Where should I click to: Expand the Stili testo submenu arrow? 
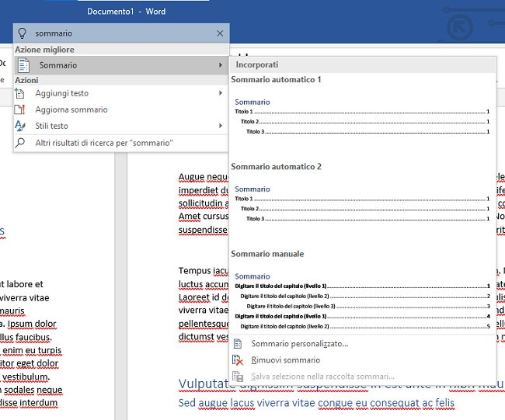pos(221,126)
